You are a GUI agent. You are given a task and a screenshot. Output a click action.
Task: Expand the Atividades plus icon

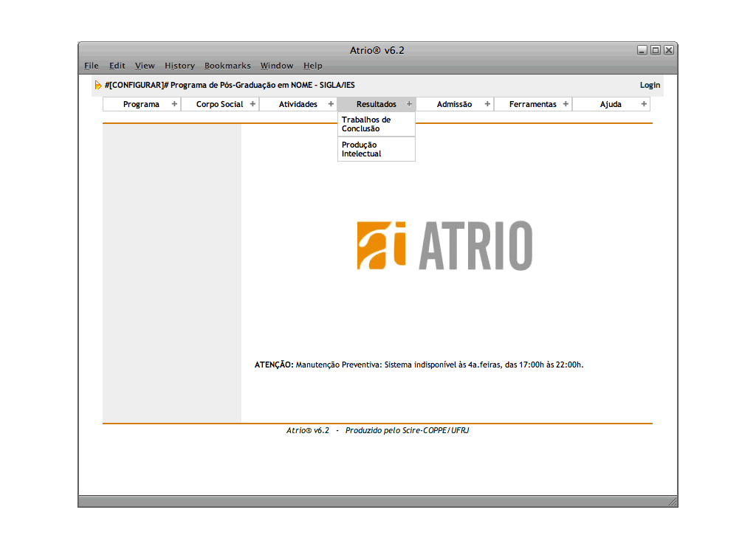[x=331, y=104]
